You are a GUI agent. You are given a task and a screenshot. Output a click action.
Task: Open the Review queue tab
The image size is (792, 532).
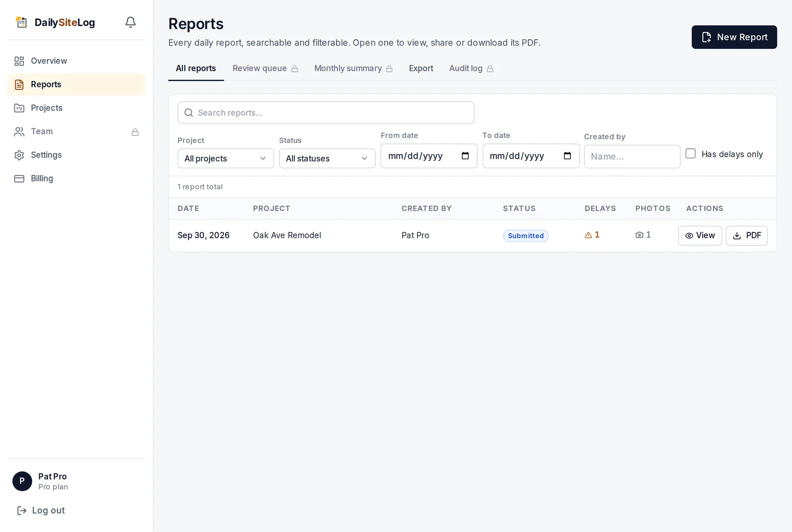click(265, 69)
